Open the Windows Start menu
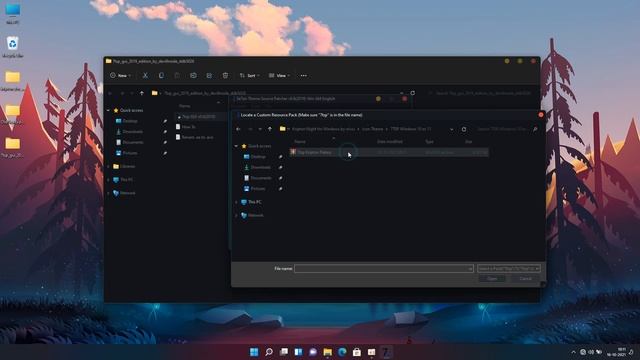Screen dimensions: 640x360 click(254, 352)
